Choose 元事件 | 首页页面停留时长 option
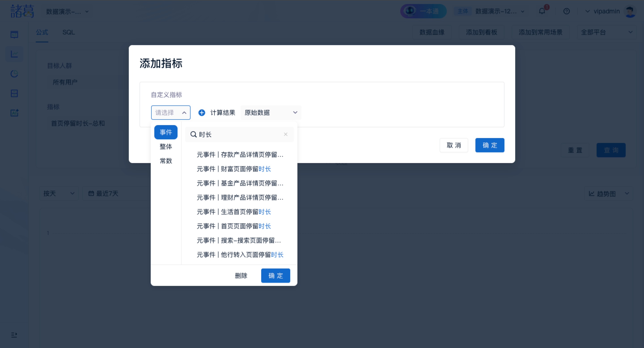 pyautogui.click(x=233, y=226)
